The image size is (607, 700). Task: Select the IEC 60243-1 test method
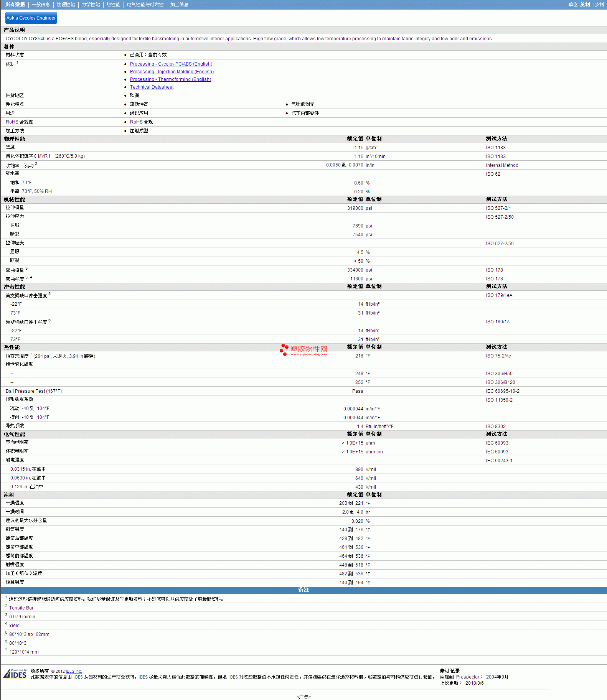(499, 461)
